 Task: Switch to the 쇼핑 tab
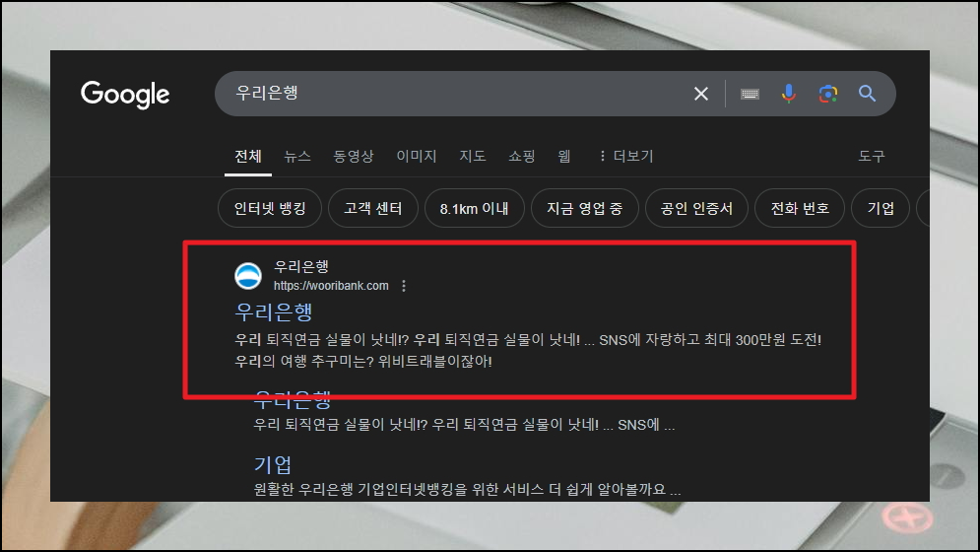click(x=521, y=156)
